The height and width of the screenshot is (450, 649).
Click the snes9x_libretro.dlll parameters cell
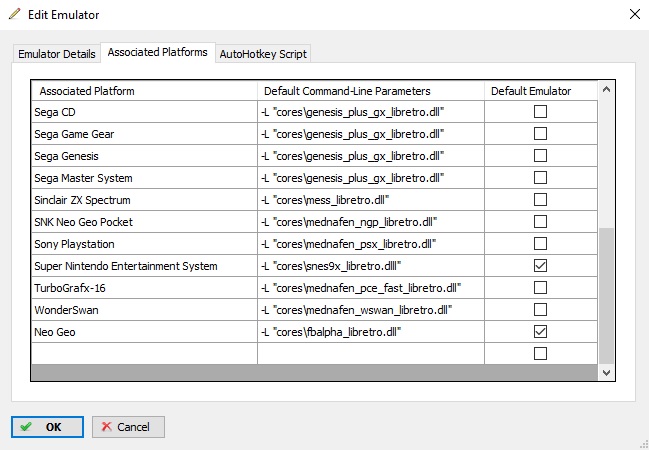click(x=371, y=265)
